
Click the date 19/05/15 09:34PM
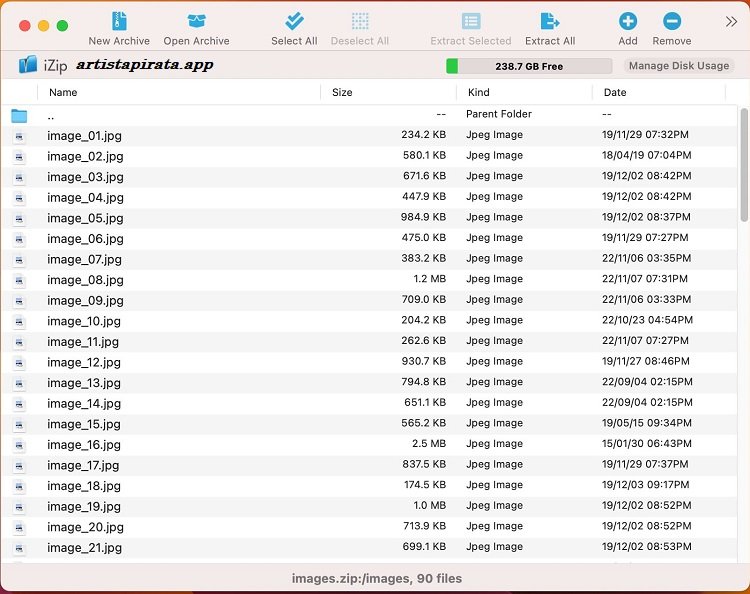[647, 423]
